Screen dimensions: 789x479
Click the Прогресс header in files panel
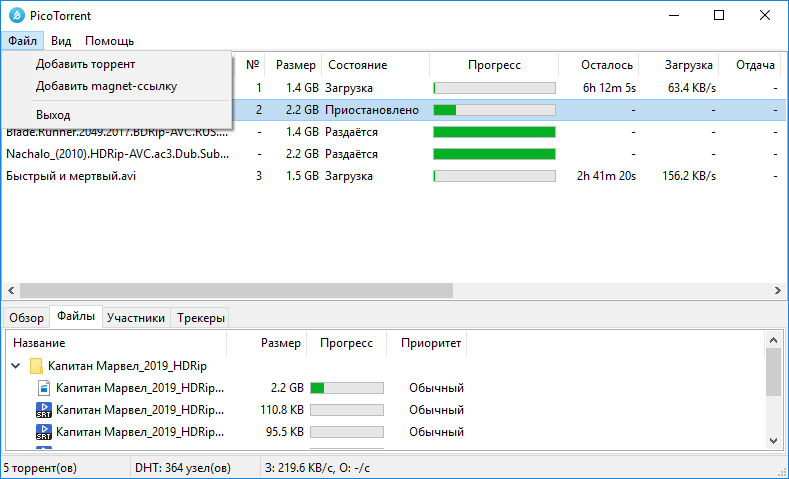(x=347, y=343)
